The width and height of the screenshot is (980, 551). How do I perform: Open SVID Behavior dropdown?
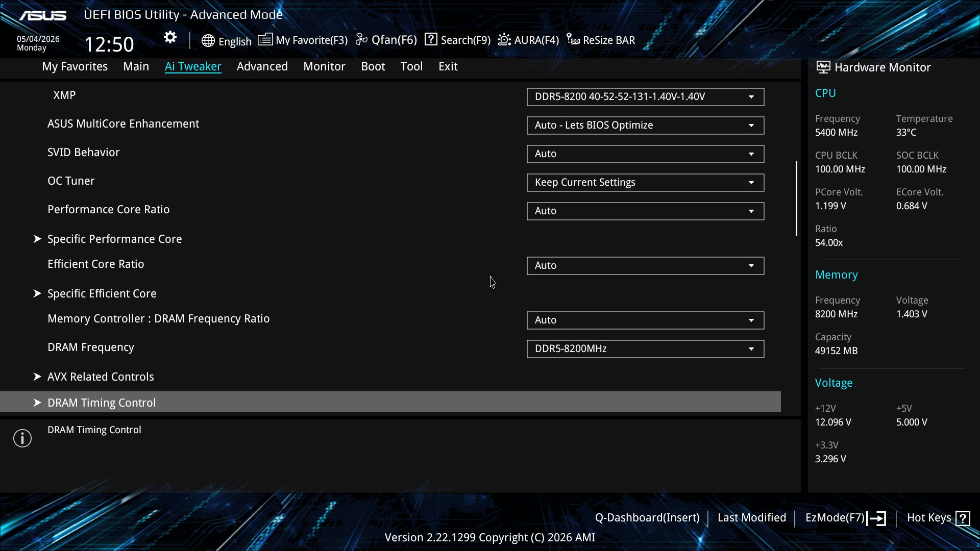pos(645,154)
